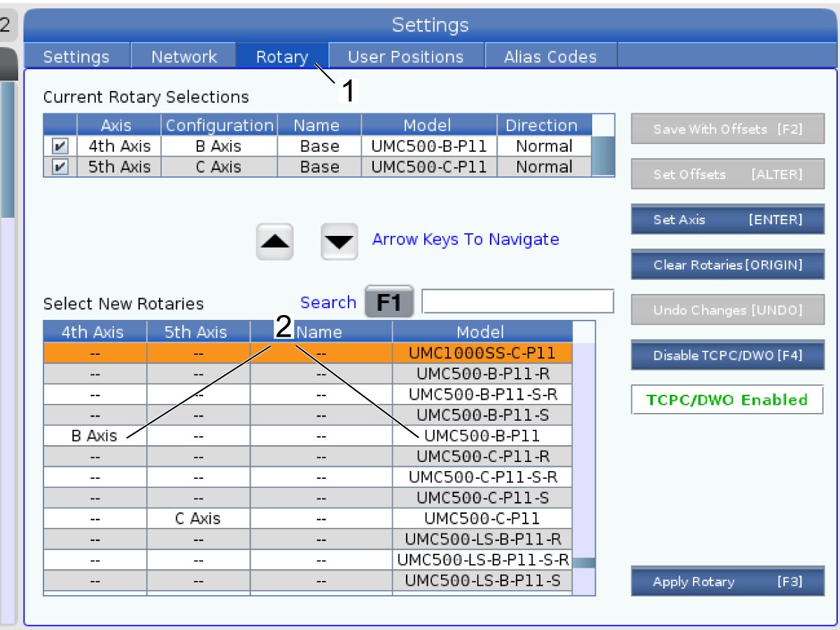Click the down arrow navigation icon
This screenshot has height=630, width=840.
click(339, 241)
